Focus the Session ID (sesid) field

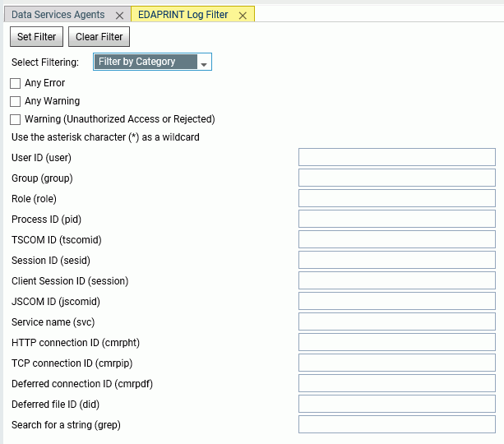coord(397,260)
